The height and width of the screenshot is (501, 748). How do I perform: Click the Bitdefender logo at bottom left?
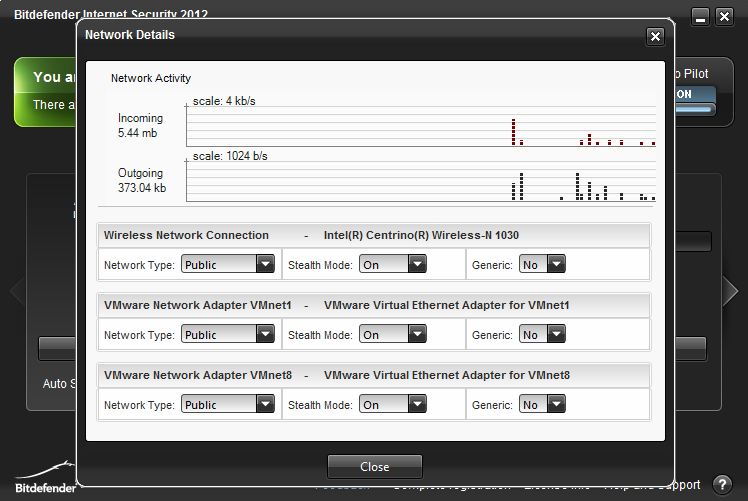tap(45, 478)
